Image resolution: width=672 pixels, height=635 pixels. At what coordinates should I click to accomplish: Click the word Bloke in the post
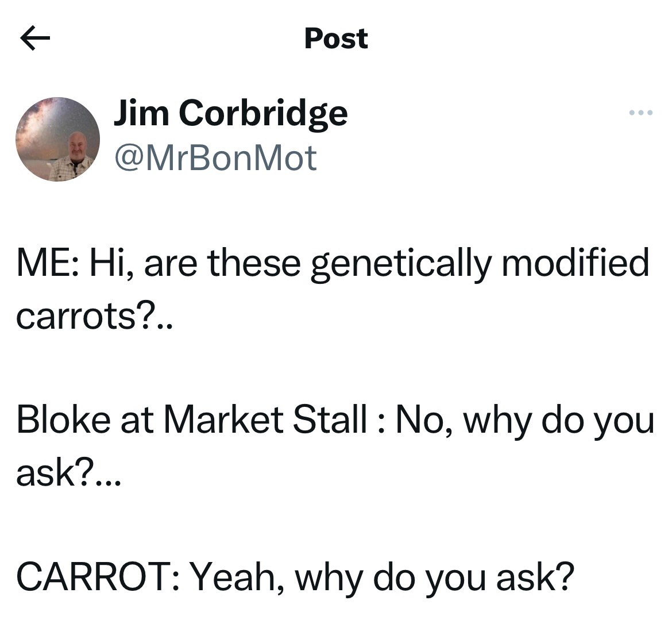point(63,420)
